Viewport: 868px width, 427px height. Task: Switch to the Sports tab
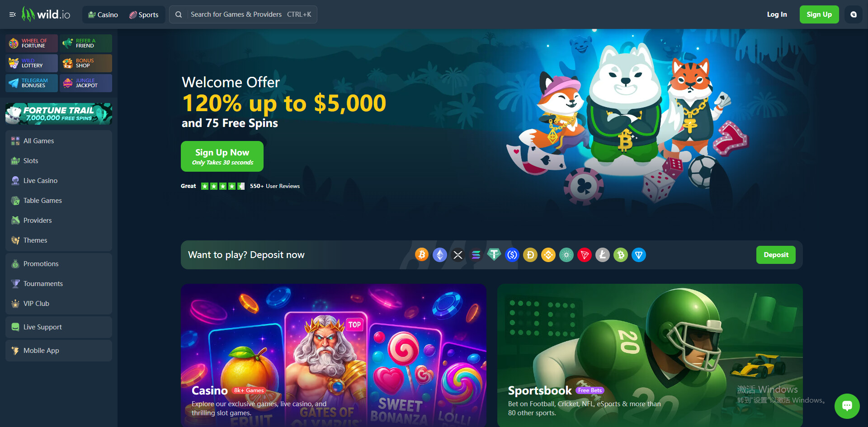coord(144,14)
